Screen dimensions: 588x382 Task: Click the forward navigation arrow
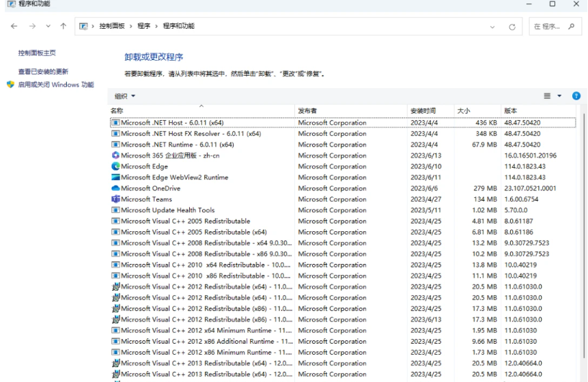tap(33, 26)
